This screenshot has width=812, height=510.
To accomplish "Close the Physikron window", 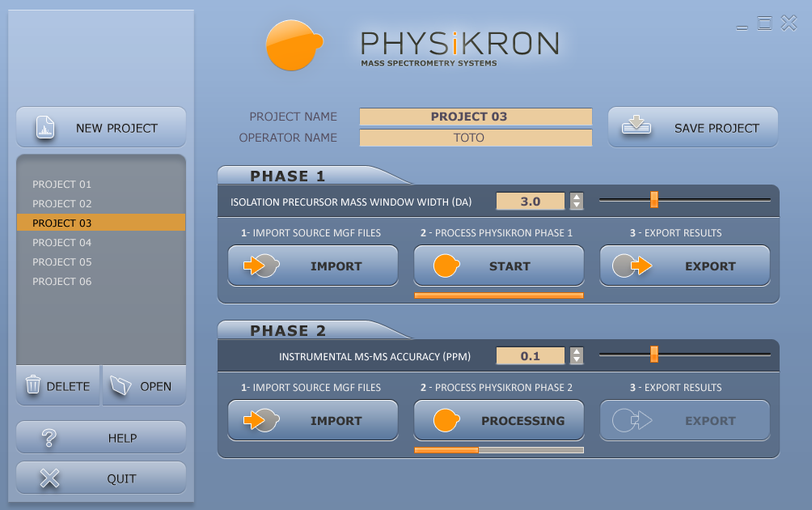I will click(x=789, y=23).
